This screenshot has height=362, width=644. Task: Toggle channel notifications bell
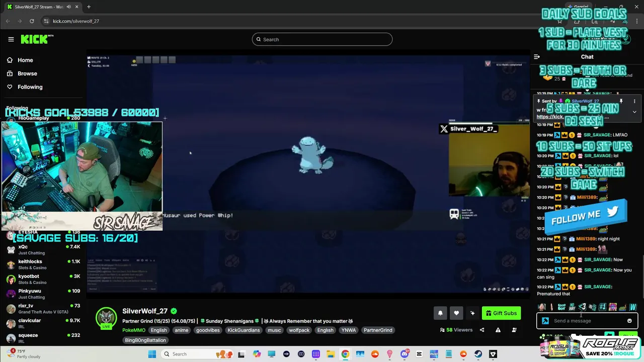coord(440,313)
